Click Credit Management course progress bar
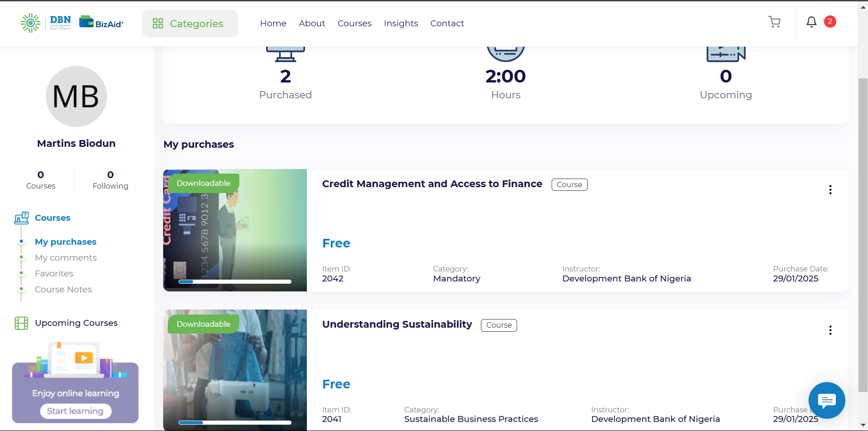The image size is (868, 431). pyautogui.click(x=235, y=282)
